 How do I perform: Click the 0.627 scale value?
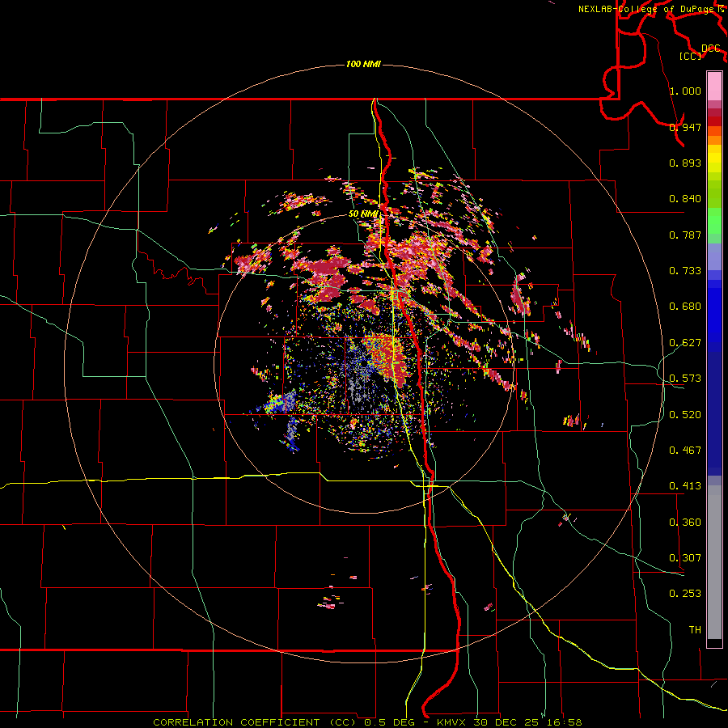coord(685,343)
